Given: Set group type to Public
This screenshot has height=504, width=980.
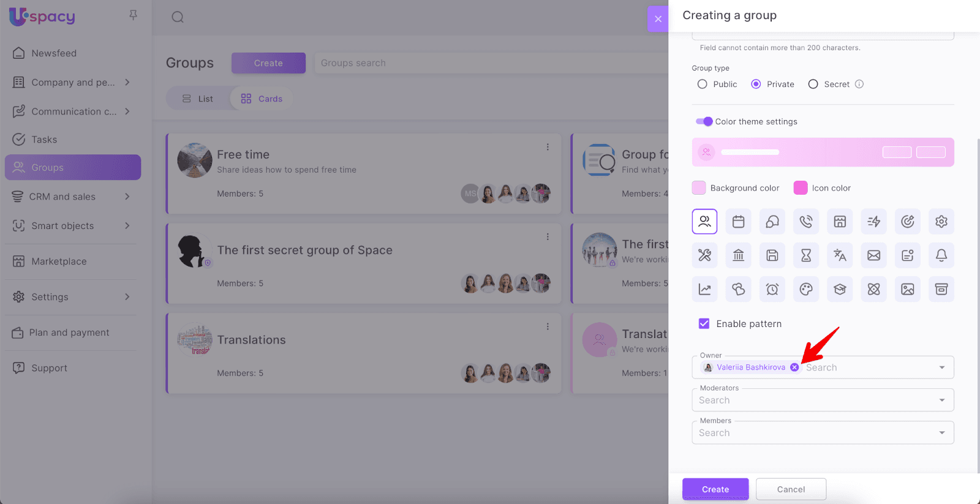Looking at the screenshot, I should pos(703,84).
